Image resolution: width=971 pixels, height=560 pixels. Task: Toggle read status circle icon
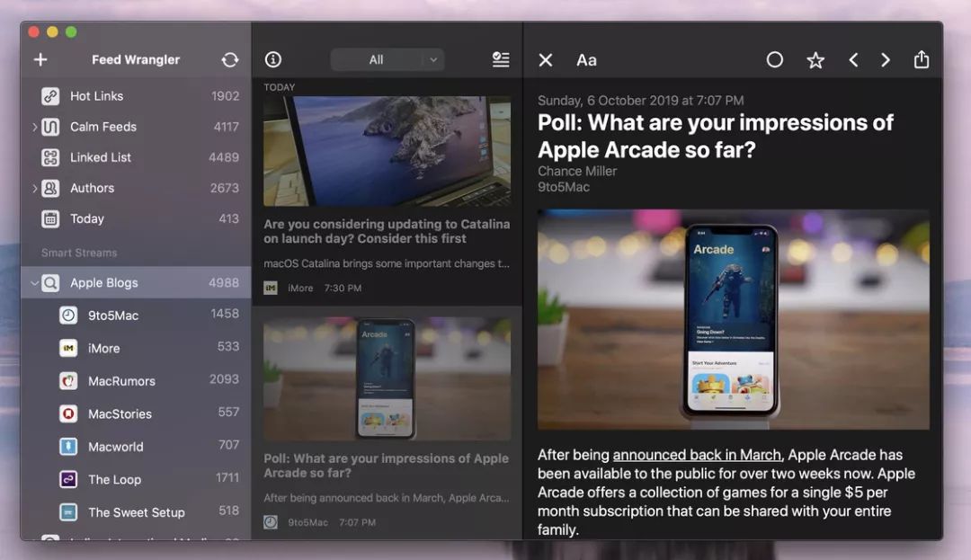pyautogui.click(x=775, y=59)
